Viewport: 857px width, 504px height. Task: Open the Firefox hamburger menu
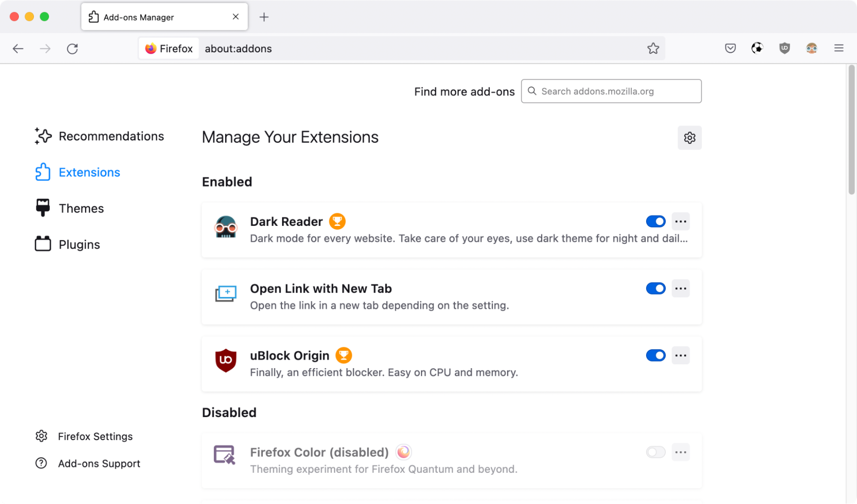(839, 48)
